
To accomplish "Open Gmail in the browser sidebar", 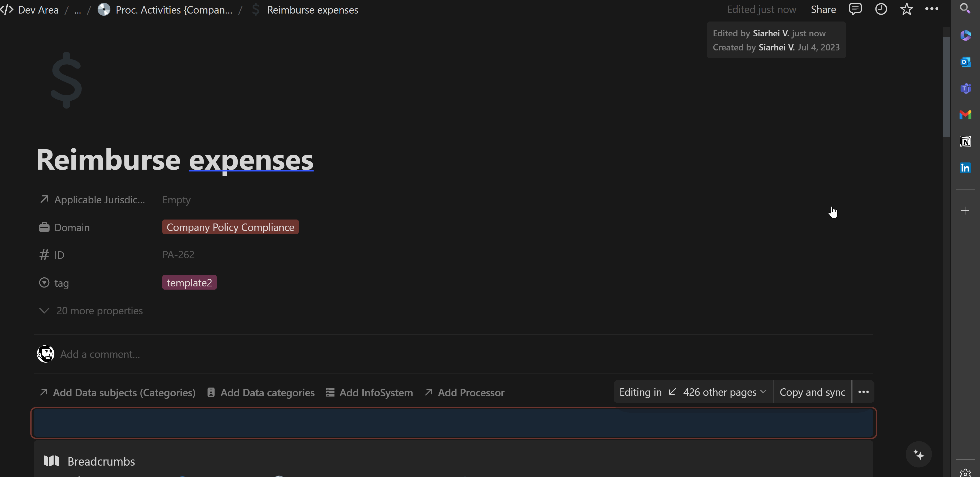I will (965, 115).
